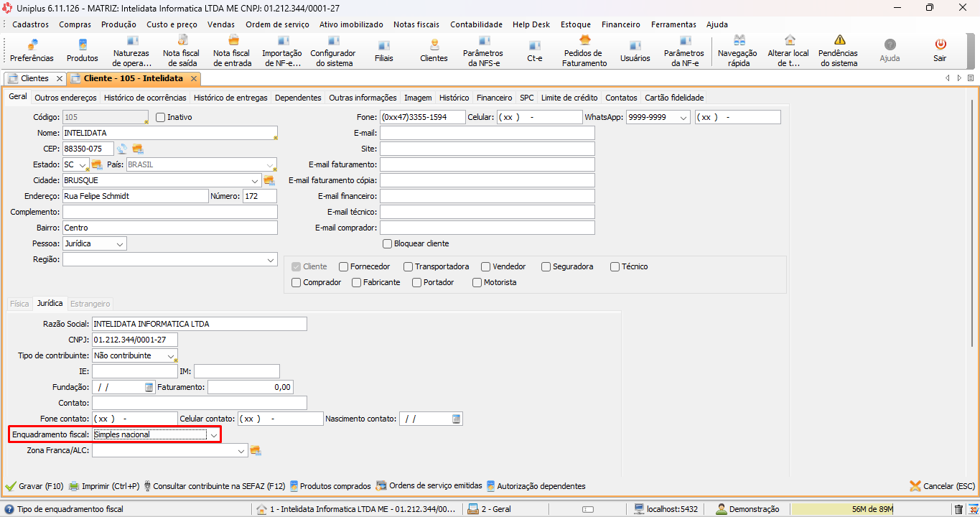
Task: Open Nota fiscal de entrada
Action: click(x=233, y=51)
